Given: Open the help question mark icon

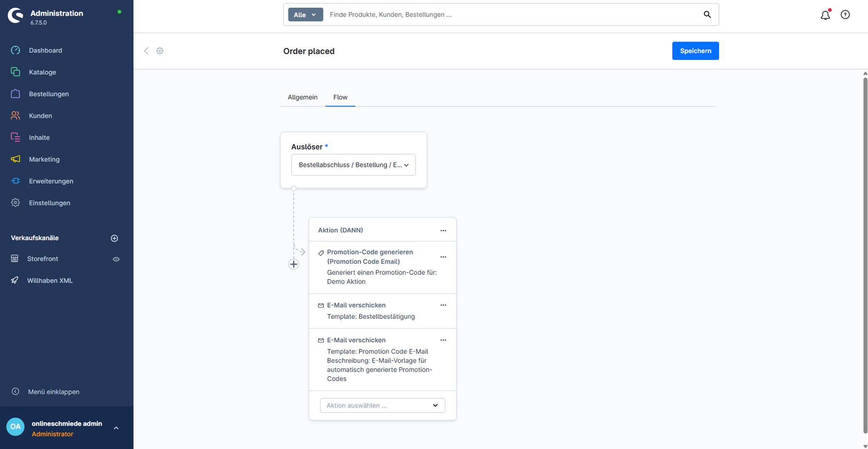Looking at the screenshot, I should (845, 15).
